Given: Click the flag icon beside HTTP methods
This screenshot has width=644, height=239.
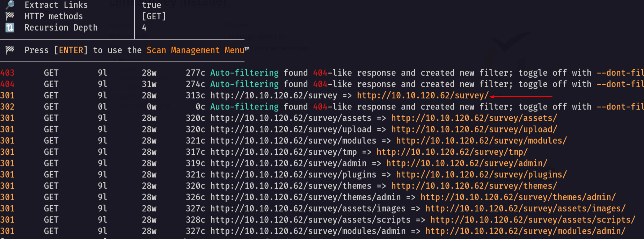Looking at the screenshot, I should [x=10, y=16].
